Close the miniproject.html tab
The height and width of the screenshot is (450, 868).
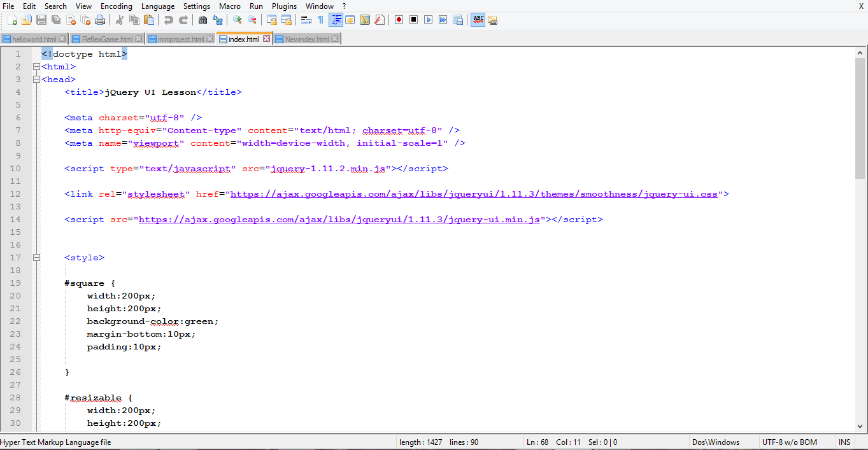(210, 39)
